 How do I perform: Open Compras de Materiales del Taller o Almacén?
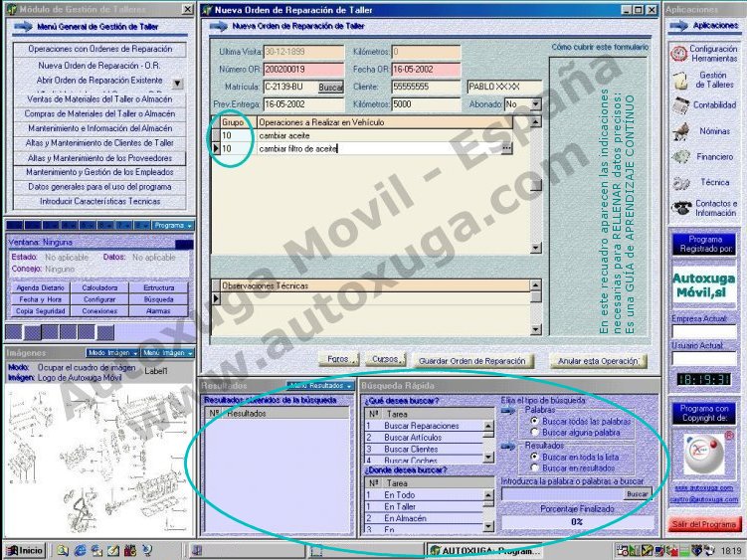click(x=99, y=114)
